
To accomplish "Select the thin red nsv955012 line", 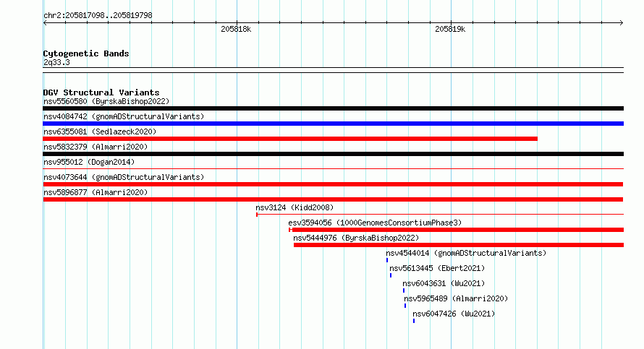I will pos(333,168).
